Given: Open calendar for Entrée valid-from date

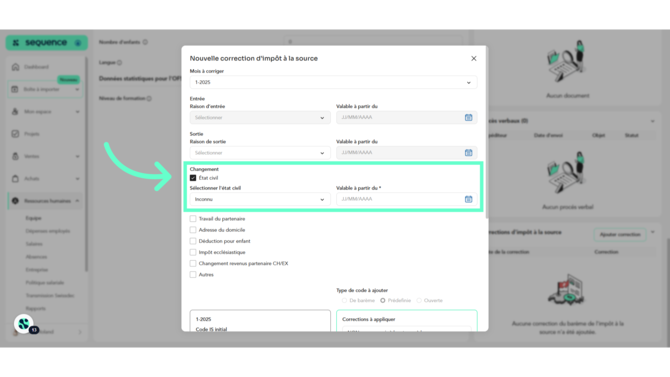Looking at the screenshot, I should pos(468,118).
